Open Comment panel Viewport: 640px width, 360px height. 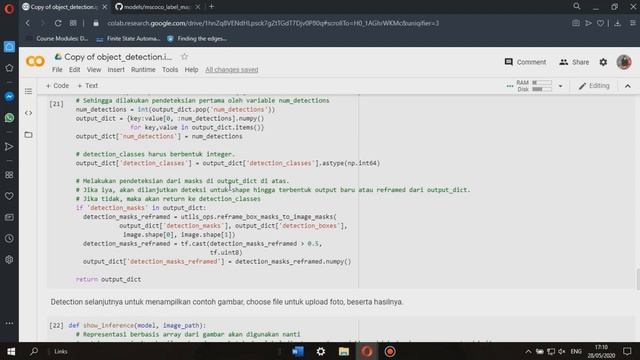525,62
